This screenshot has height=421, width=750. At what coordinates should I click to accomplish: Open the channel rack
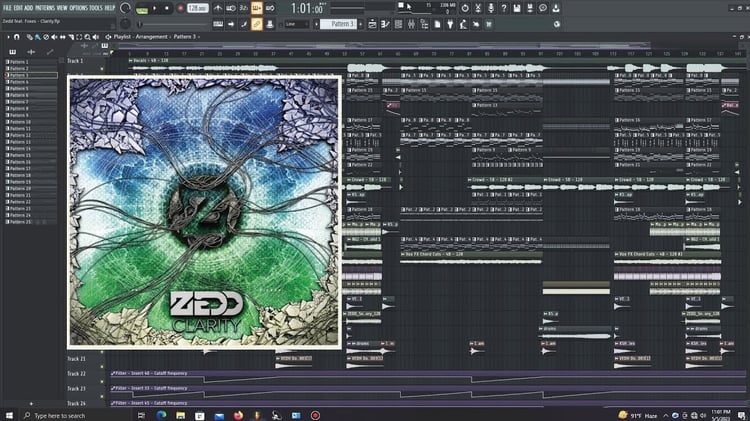coord(398,24)
